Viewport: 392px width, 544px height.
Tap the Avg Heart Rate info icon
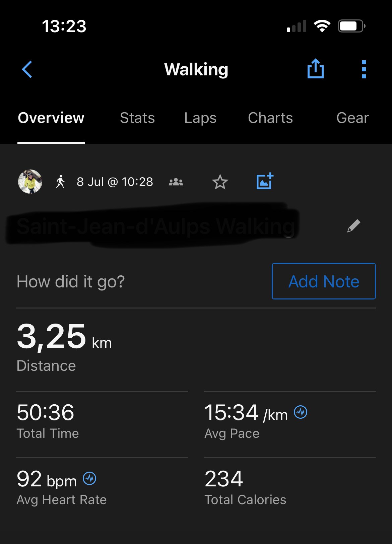click(x=89, y=478)
